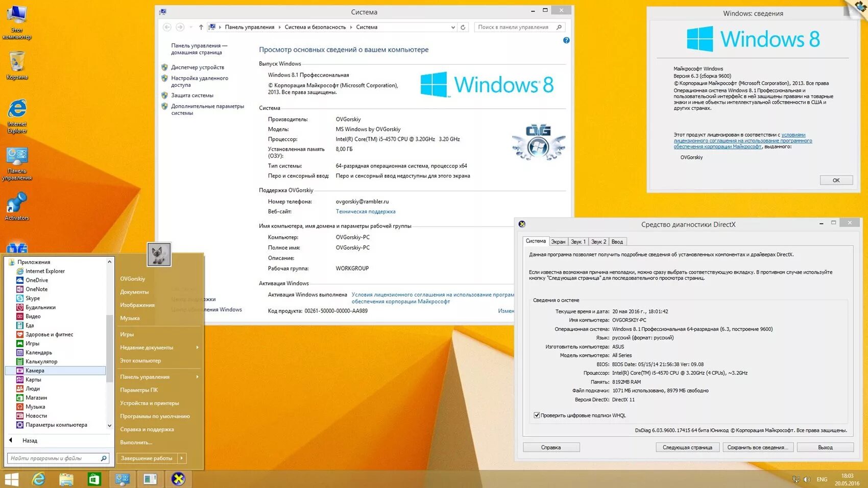Open Документы from the Start menu
Image resolution: width=868 pixels, height=488 pixels.
tap(134, 292)
